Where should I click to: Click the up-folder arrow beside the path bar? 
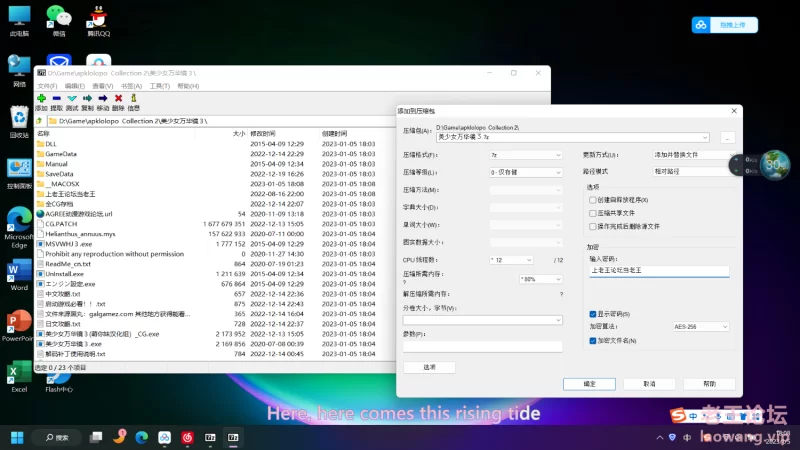tap(39, 121)
